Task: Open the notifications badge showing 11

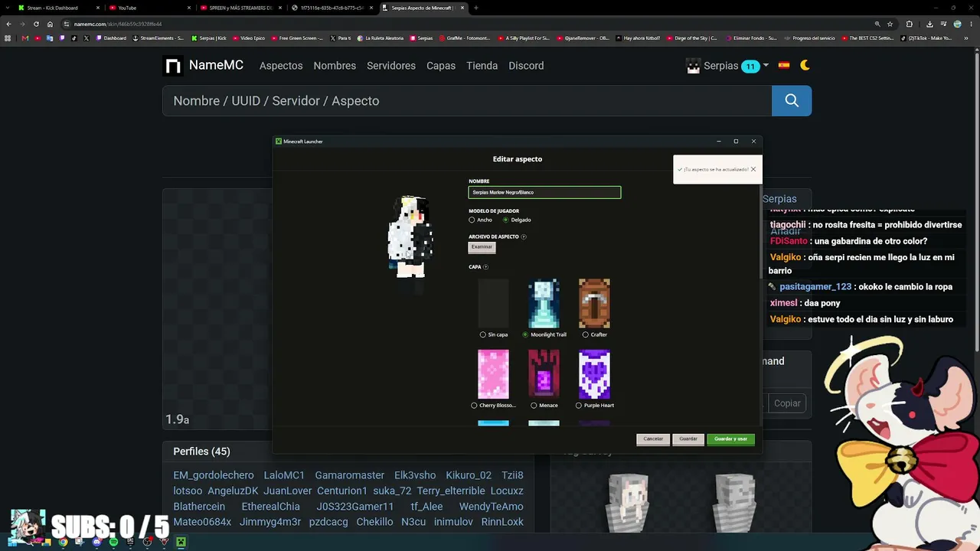Action: pos(750,67)
